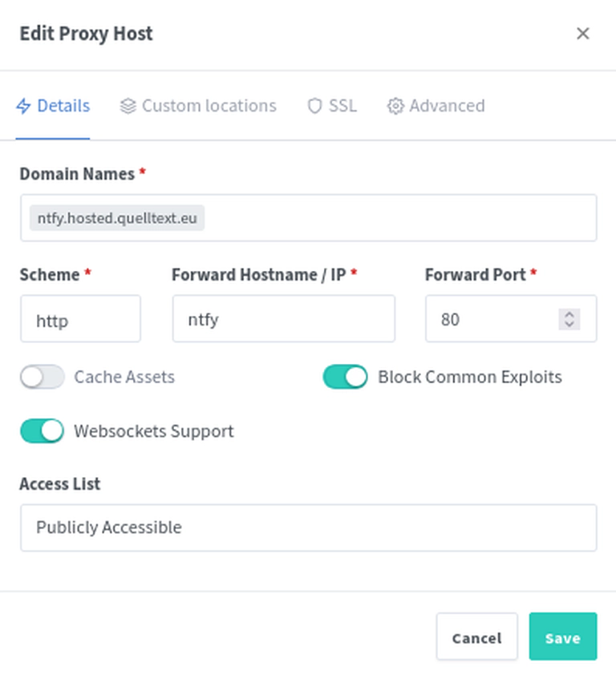This screenshot has width=616, height=679.
Task: Close the Edit Proxy Host dialog
Action: click(x=582, y=34)
